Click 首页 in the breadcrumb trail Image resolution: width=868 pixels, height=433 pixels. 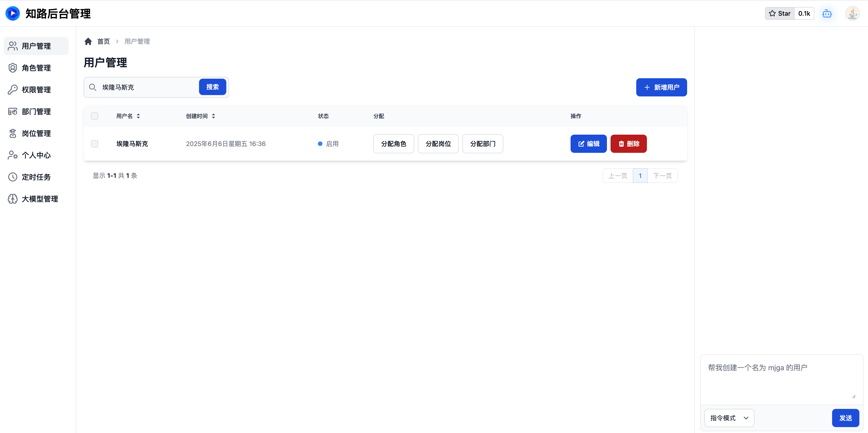103,41
